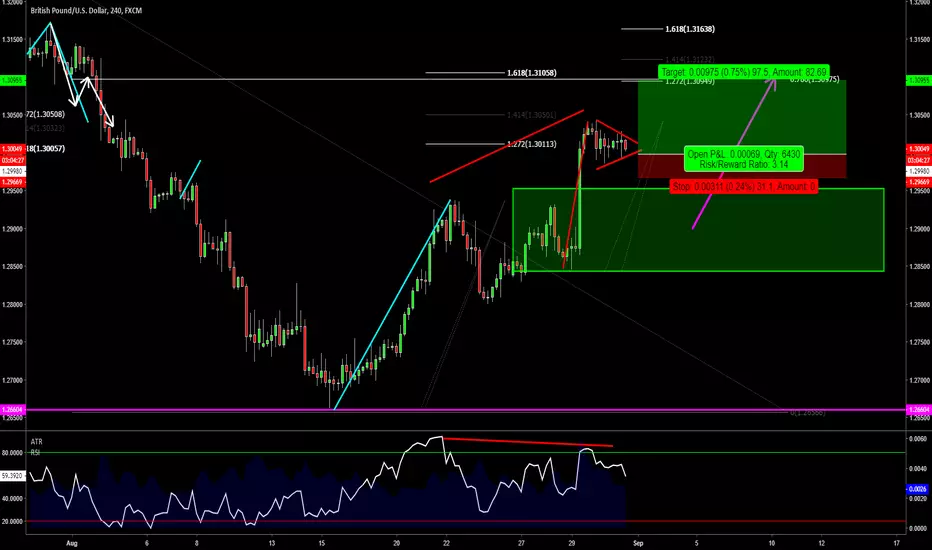Click RSI 80.0000 overbought level label

12,452
